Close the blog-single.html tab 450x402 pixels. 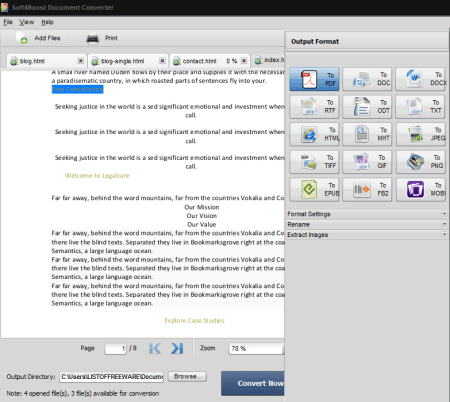pos(162,61)
